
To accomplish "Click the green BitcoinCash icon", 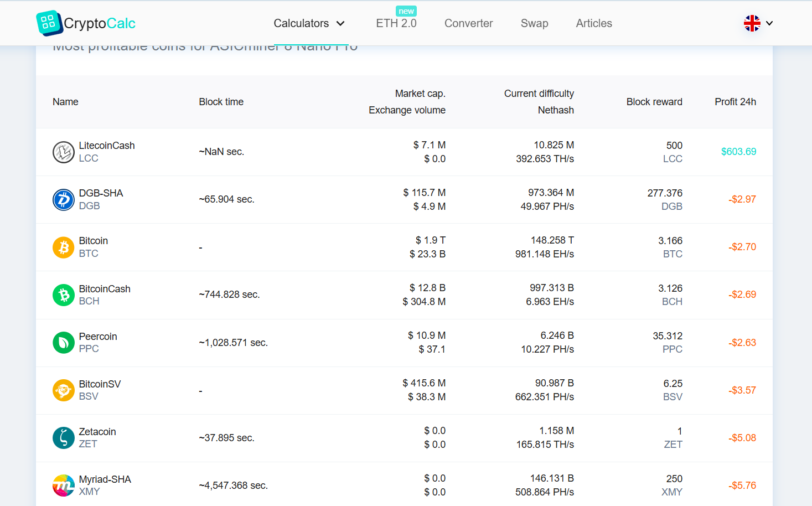I will [x=63, y=295].
